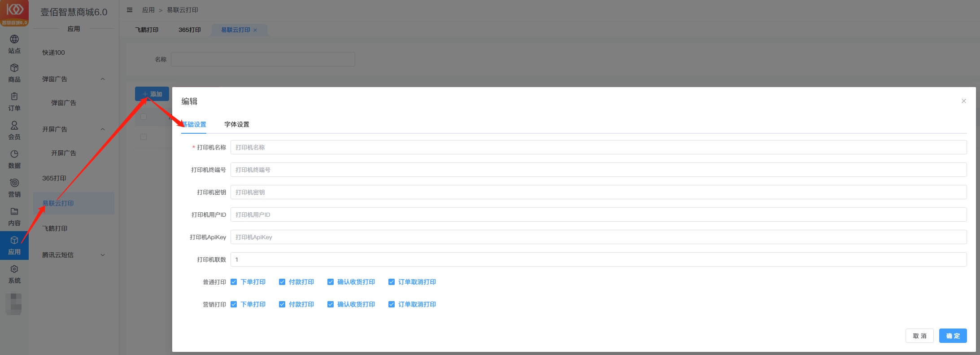Toggle 营销打印 订单取消打印 checkbox

tap(392, 304)
